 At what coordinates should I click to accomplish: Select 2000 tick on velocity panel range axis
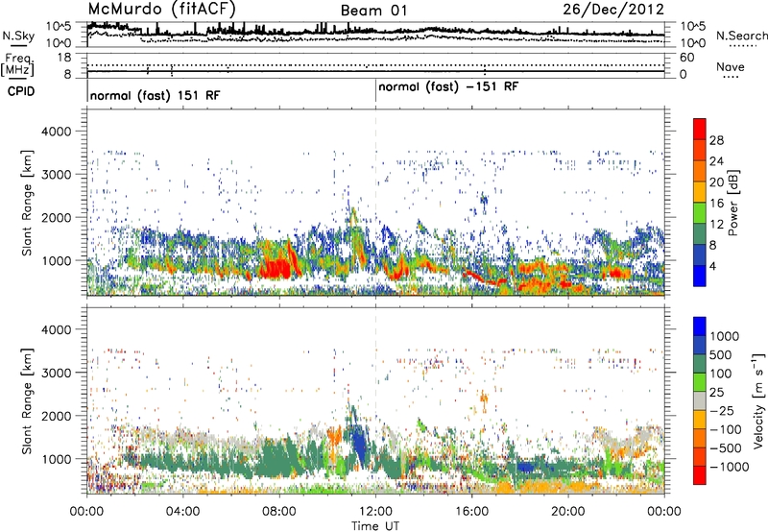[57, 416]
